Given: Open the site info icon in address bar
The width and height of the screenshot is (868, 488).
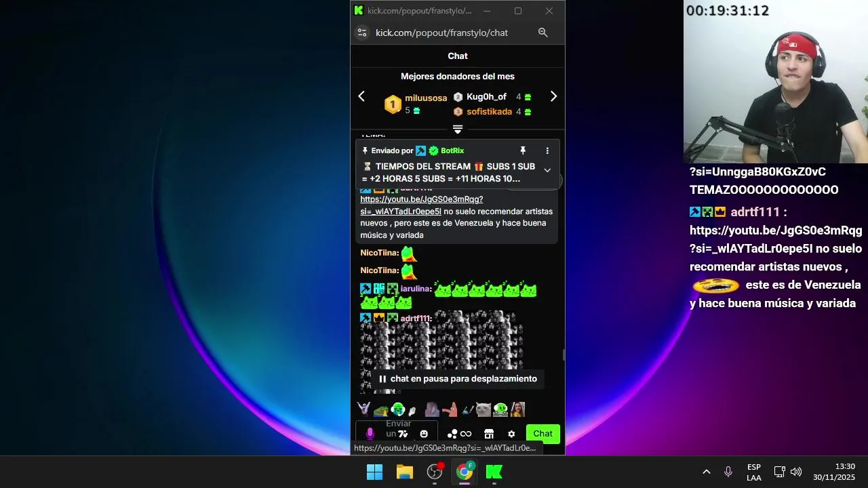Looking at the screenshot, I should (362, 33).
